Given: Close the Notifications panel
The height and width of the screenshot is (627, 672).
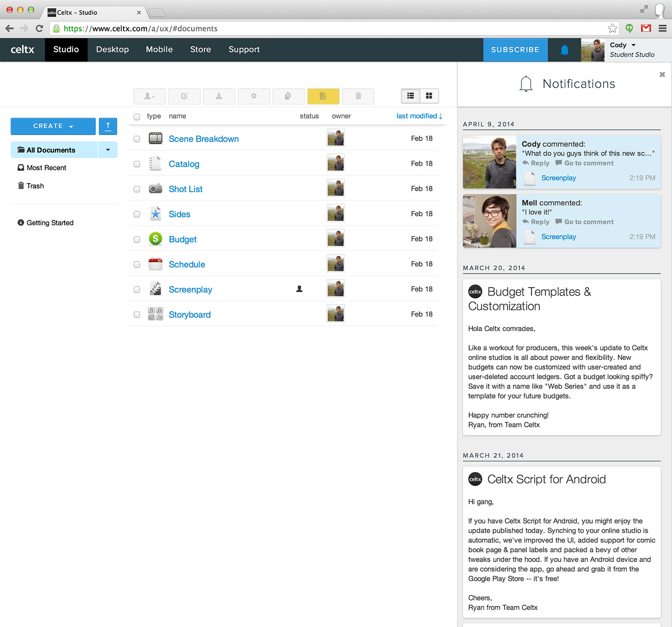Looking at the screenshot, I should pyautogui.click(x=662, y=74).
